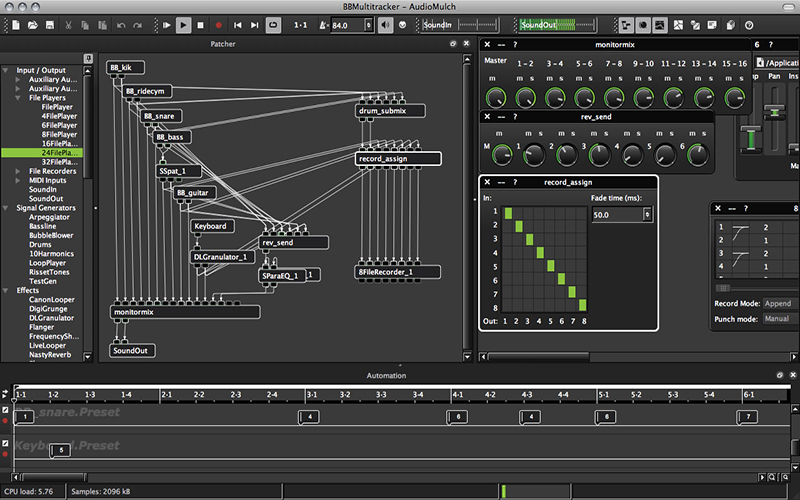This screenshot has width=800, height=500.
Task: Select the Keyboard node in the Patcher
Action: [x=213, y=226]
